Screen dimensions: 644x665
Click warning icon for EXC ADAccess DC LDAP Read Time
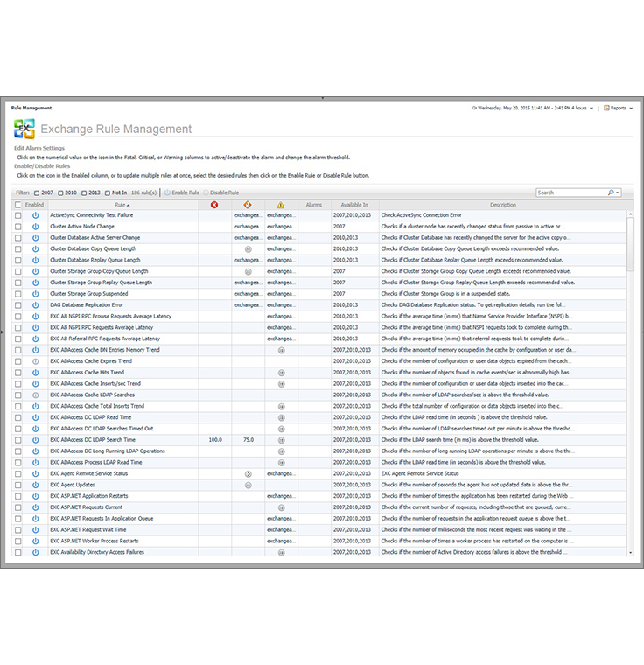pos(281,417)
